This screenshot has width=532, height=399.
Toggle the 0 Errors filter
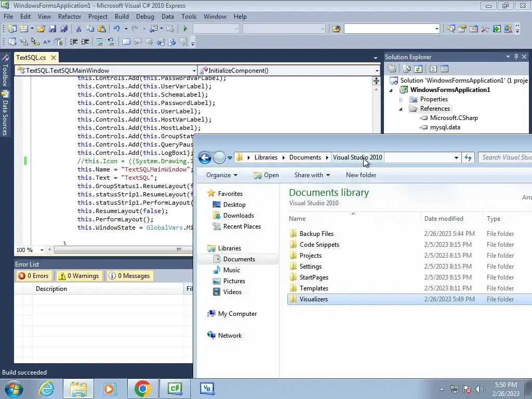pos(34,276)
